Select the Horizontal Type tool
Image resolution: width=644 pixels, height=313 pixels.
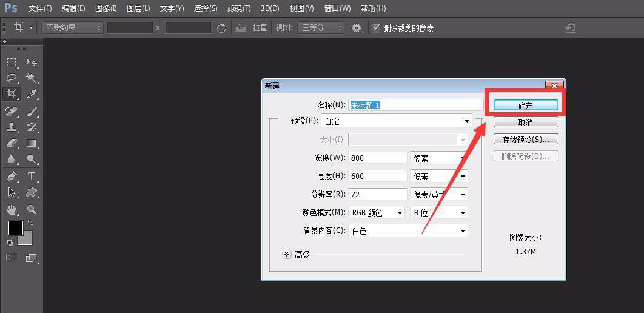pyautogui.click(x=32, y=177)
